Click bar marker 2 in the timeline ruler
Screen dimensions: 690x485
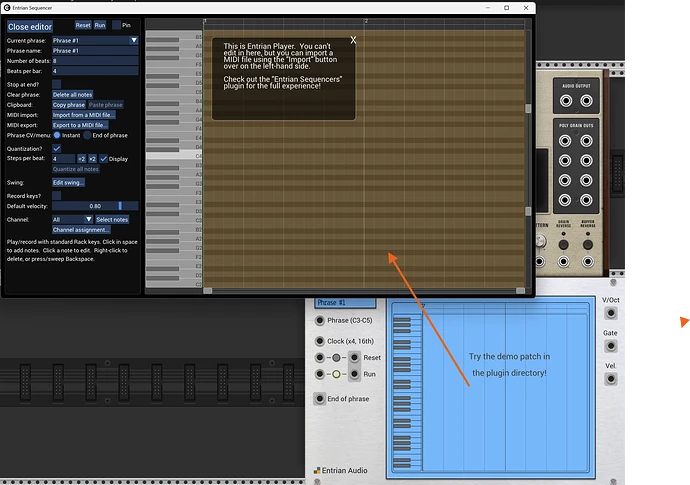click(366, 21)
